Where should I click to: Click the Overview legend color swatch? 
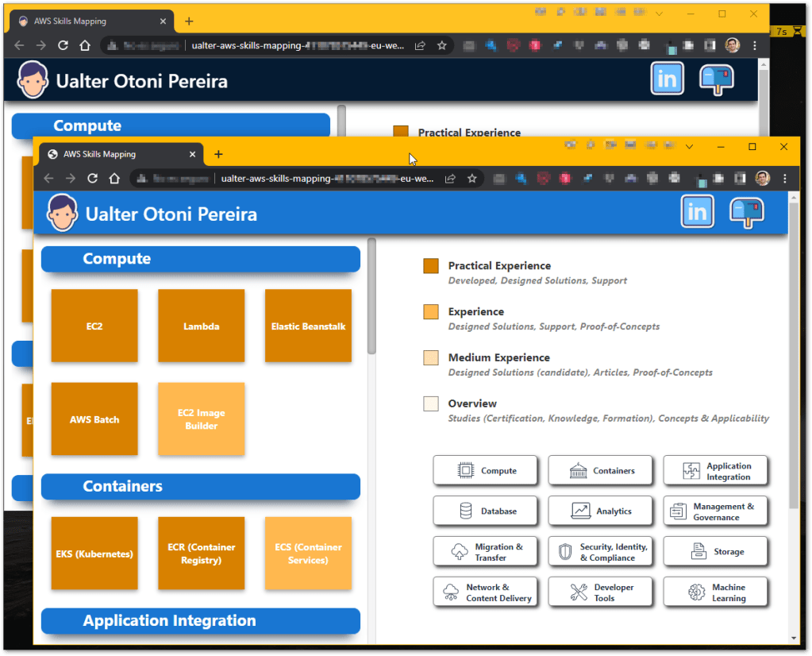431,404
